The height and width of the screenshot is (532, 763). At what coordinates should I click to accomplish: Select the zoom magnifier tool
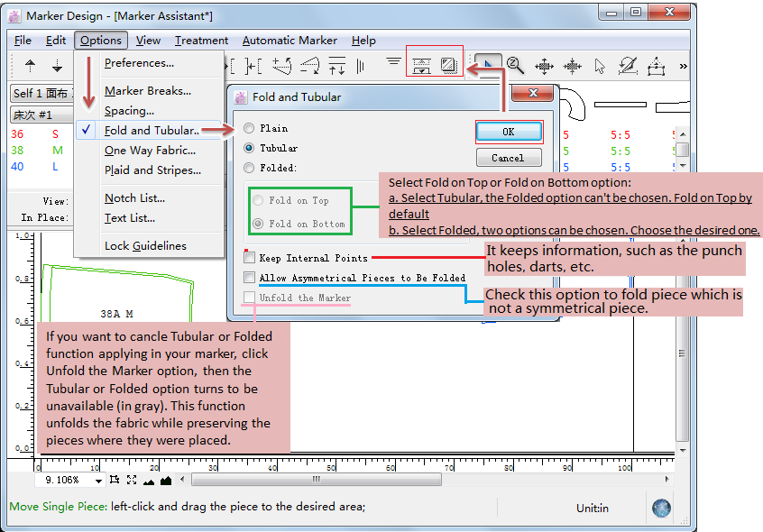point(515,65)
